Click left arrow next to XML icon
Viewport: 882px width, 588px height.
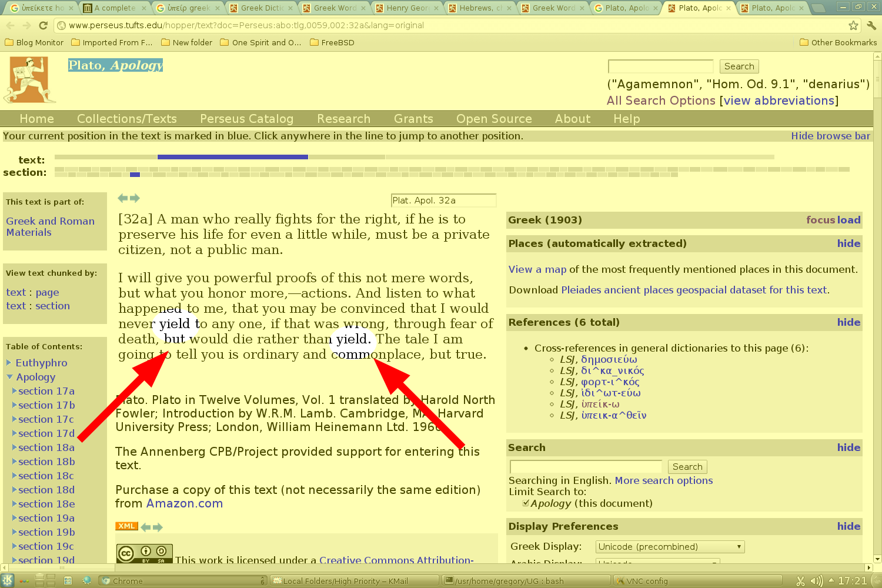tap(145, 527)
